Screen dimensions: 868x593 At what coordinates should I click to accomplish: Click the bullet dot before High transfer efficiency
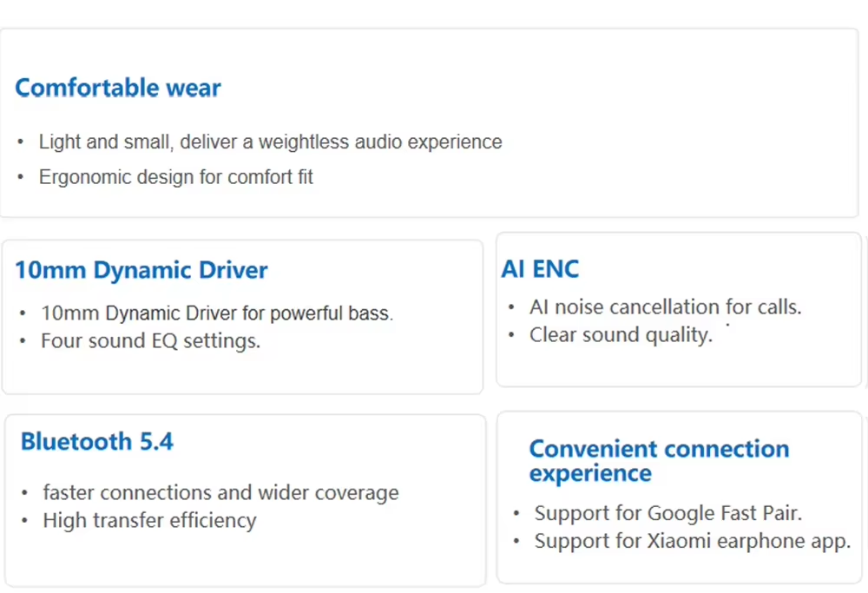25,521
